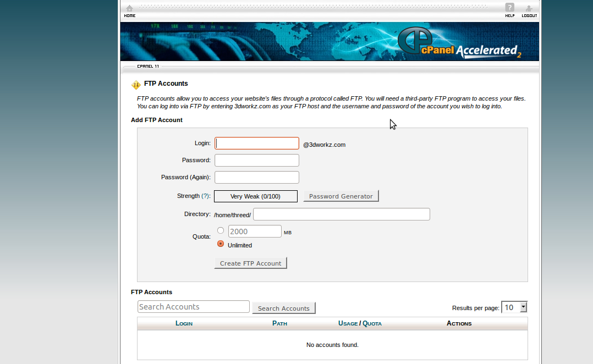The image size is (593, 364).
Task: Sort accounts by Path column
Action: 279,323
